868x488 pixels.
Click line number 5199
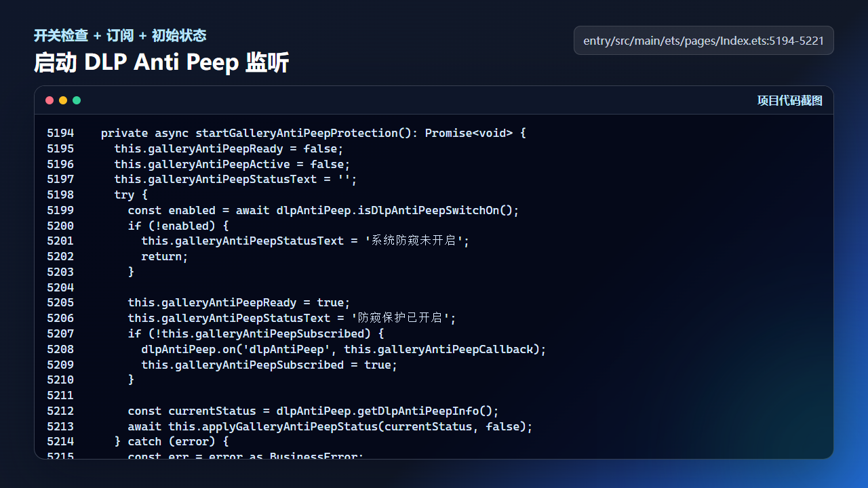coord(60,210)
